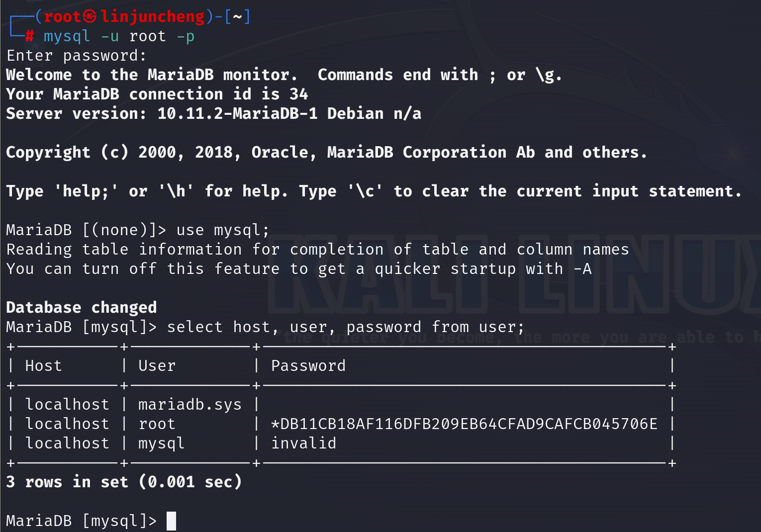Click the root password hash value
Viewport: 761px width, 532px height.
coord(464,424)
